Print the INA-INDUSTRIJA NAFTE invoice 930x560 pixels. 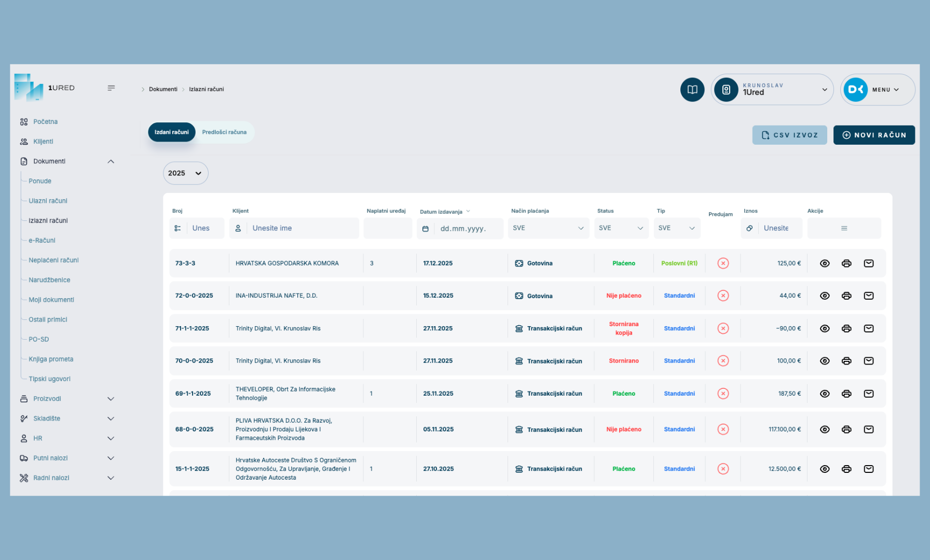846,296
